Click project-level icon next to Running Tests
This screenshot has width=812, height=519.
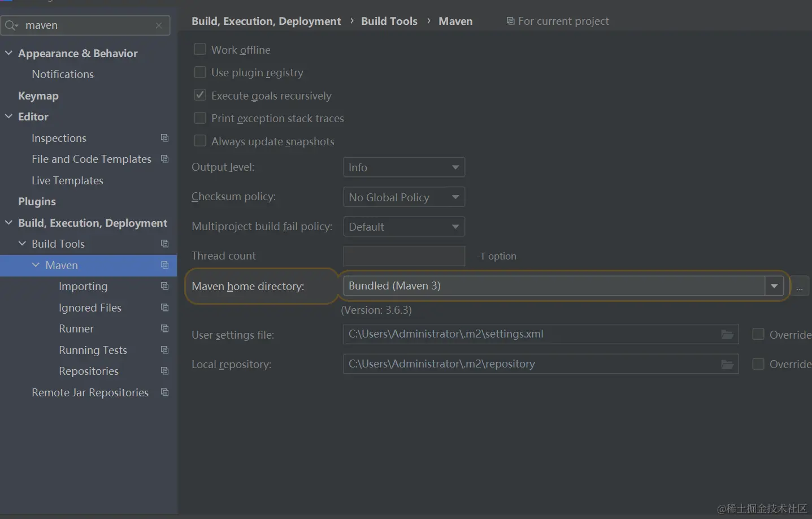click(165, 350)
